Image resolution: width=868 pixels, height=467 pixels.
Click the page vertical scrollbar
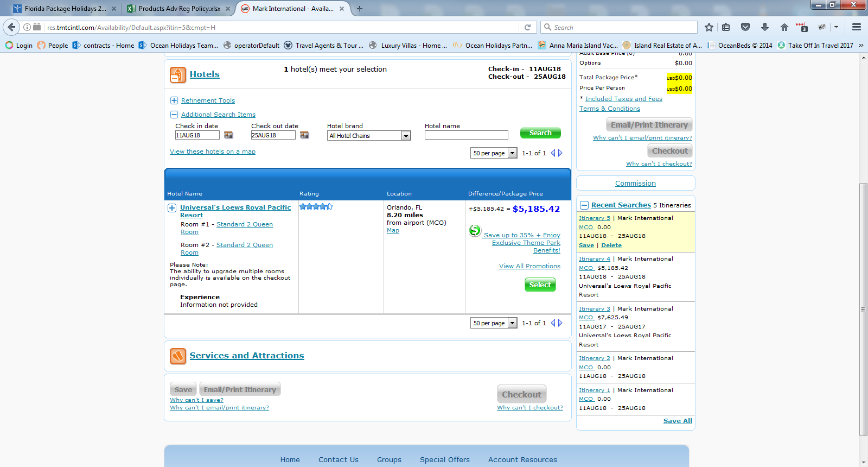863,310
